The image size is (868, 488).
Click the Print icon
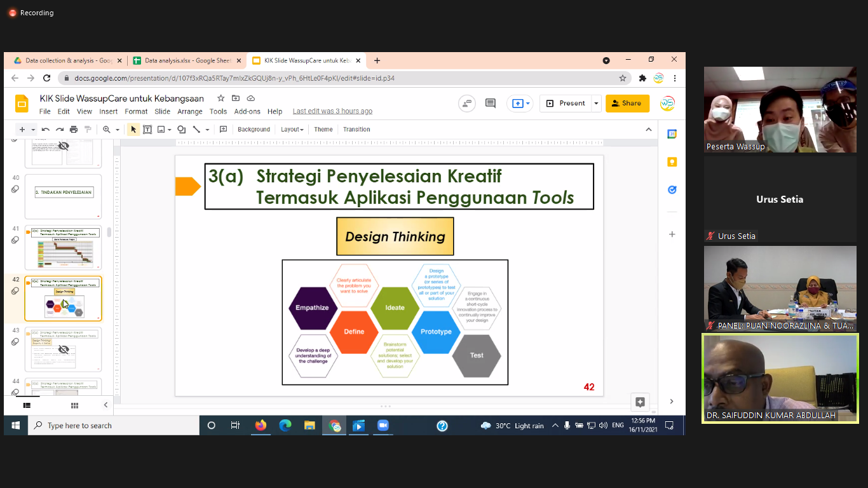(x=74, y=130)
